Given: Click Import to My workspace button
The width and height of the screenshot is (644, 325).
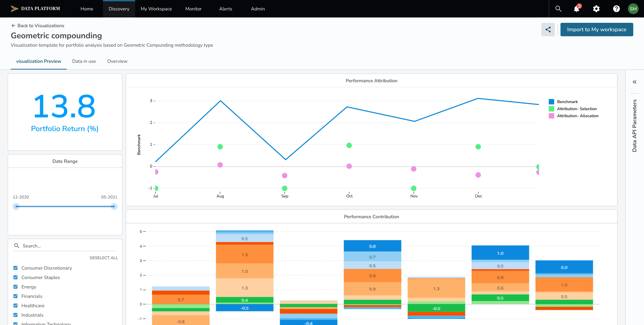Looking at the screenshot, I should 597,30.
